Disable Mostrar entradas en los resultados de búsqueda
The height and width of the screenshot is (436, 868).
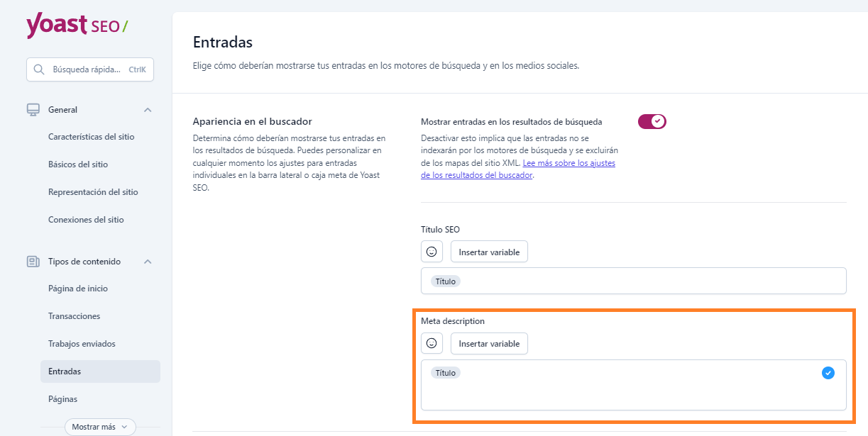[651, 121]
